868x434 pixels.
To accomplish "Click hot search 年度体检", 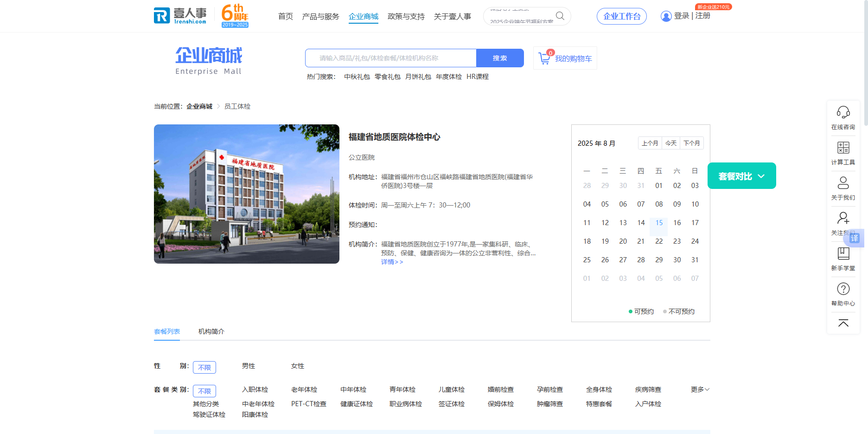I will tap(449, 77).
